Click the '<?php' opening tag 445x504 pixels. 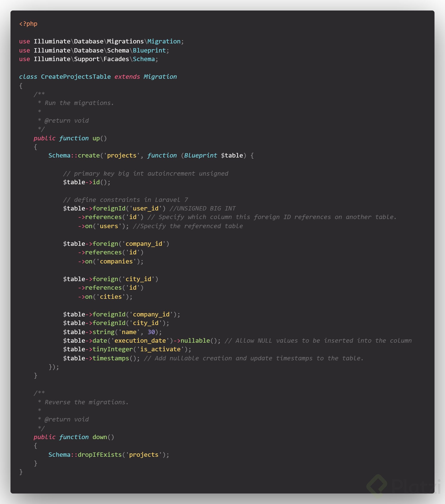click(x=28, y=24)
